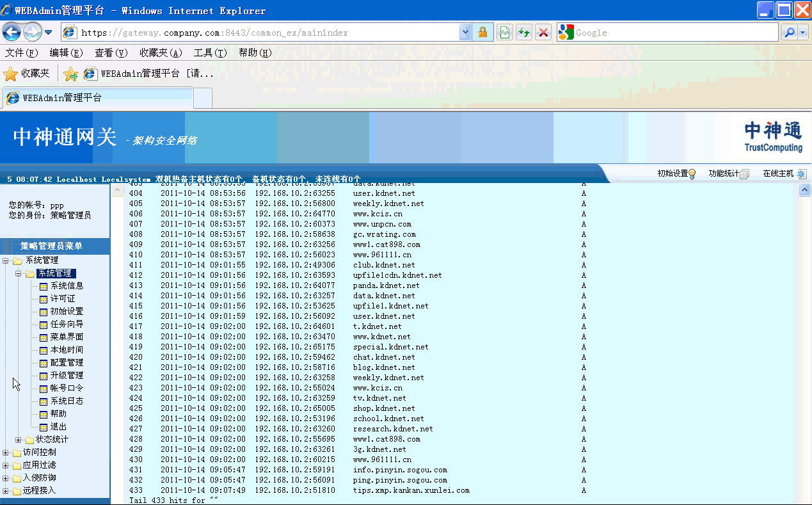Open the address bar URL dropdown
Image resolution: width=812 pixels, height=505 pixels.
(x=465, y=32)
